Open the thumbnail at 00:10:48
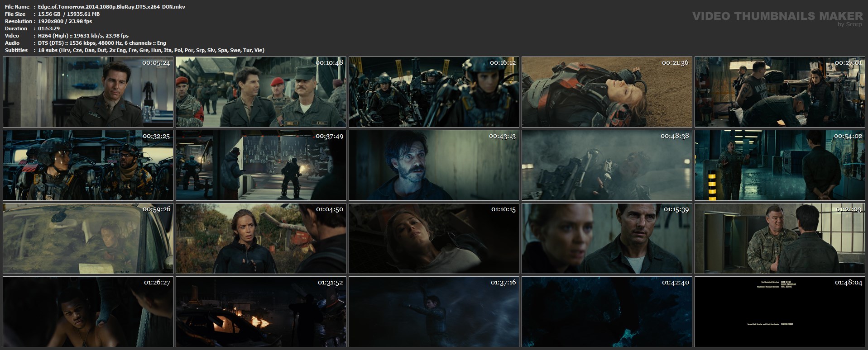 point(261,92)
